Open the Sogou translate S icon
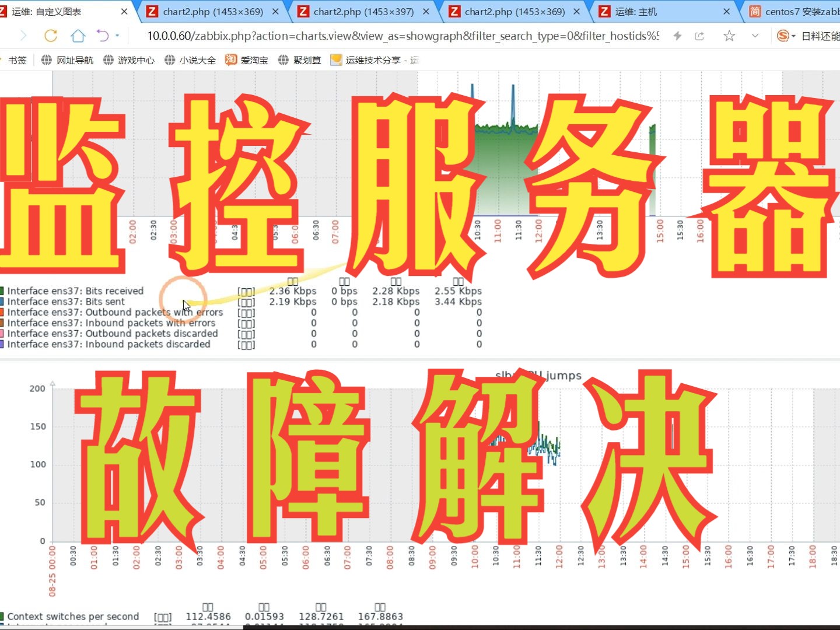The height and width of the screenshot is (630, 840). coord(783,36)
